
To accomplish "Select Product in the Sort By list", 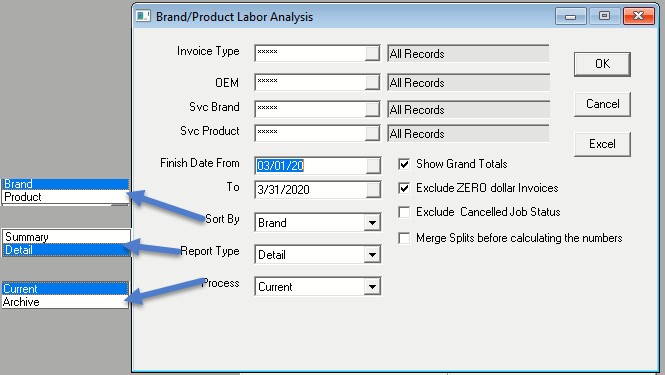I will click(65, 197).
